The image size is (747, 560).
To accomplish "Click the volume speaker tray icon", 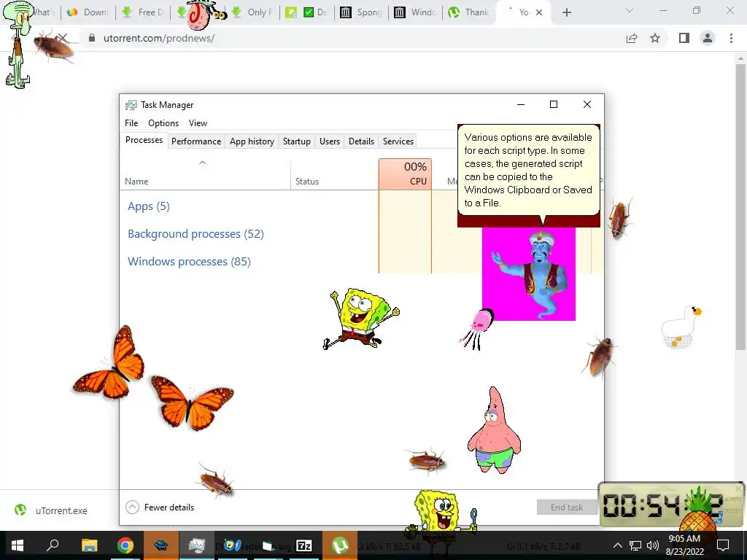I will coord(653,545).
